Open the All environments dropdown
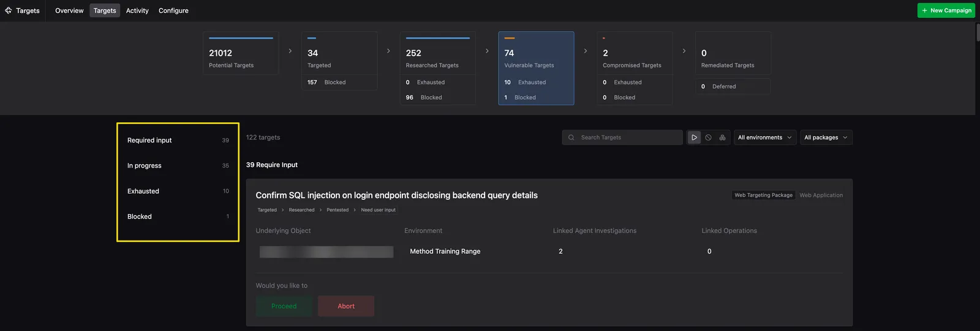980x331 pixels. pos(765,138)
